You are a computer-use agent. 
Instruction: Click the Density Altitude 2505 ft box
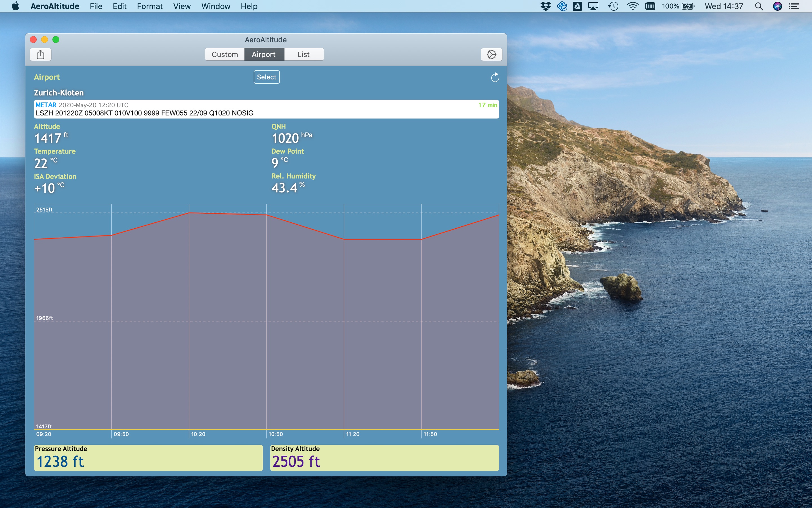tap(385, 457)
